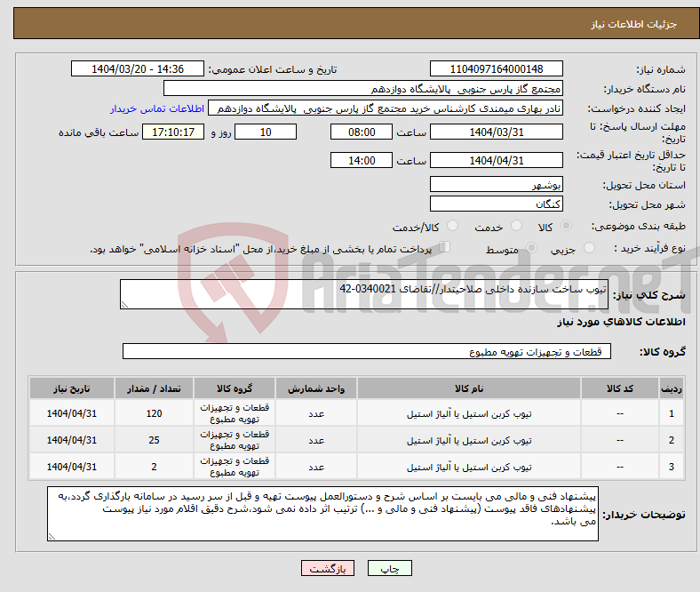
Task: Click the item name in row 3
Action: (469, 468)
